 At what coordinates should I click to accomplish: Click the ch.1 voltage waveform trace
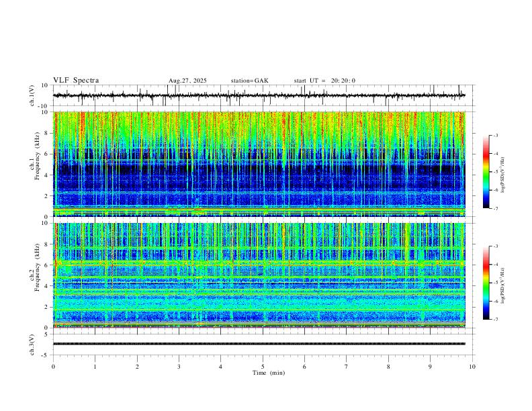(x=259, y=95)
